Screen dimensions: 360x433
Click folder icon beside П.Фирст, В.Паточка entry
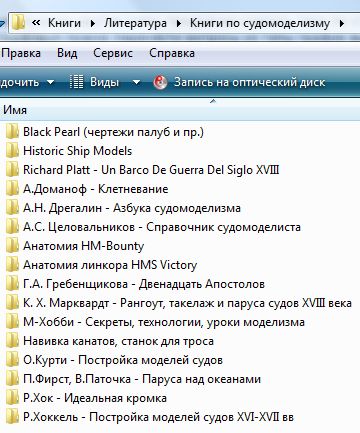tap(12, 379)
